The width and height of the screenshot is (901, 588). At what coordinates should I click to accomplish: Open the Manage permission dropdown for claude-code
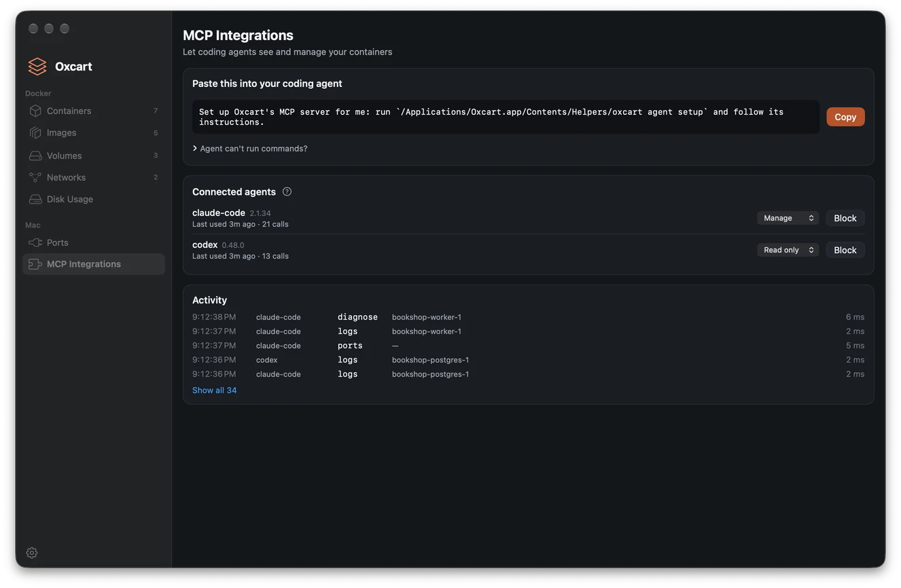point(788,218)
